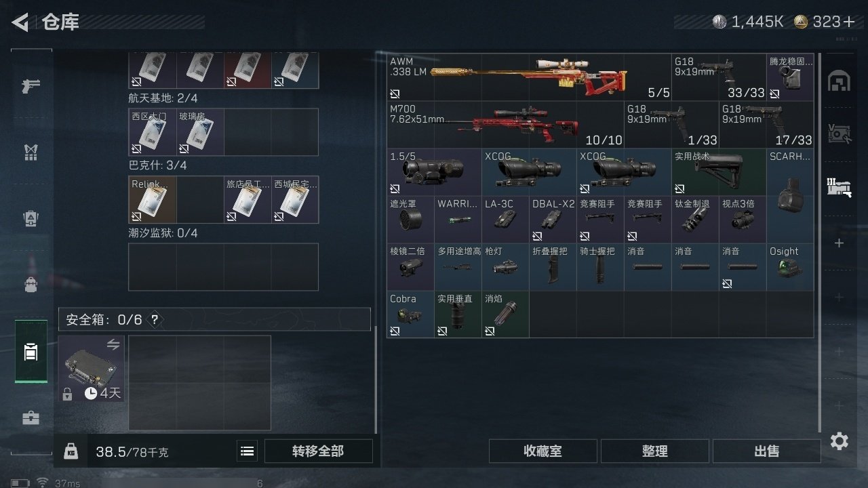
Task: Click 转移全部 button
Action: [x=318, y=451]
